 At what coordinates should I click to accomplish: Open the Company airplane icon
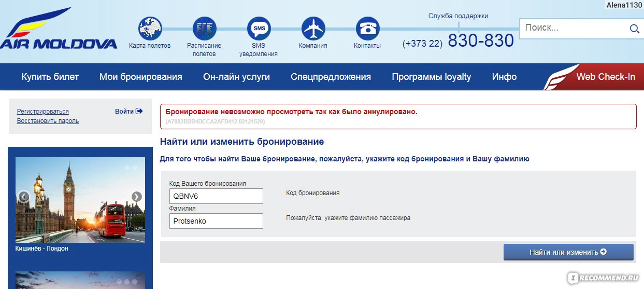pos(313,29)
